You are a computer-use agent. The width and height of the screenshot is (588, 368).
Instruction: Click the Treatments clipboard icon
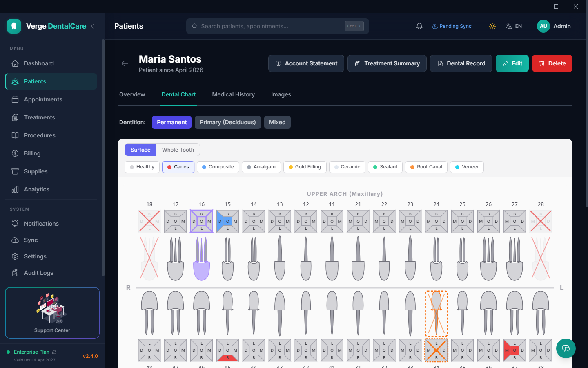pos(15,117)
